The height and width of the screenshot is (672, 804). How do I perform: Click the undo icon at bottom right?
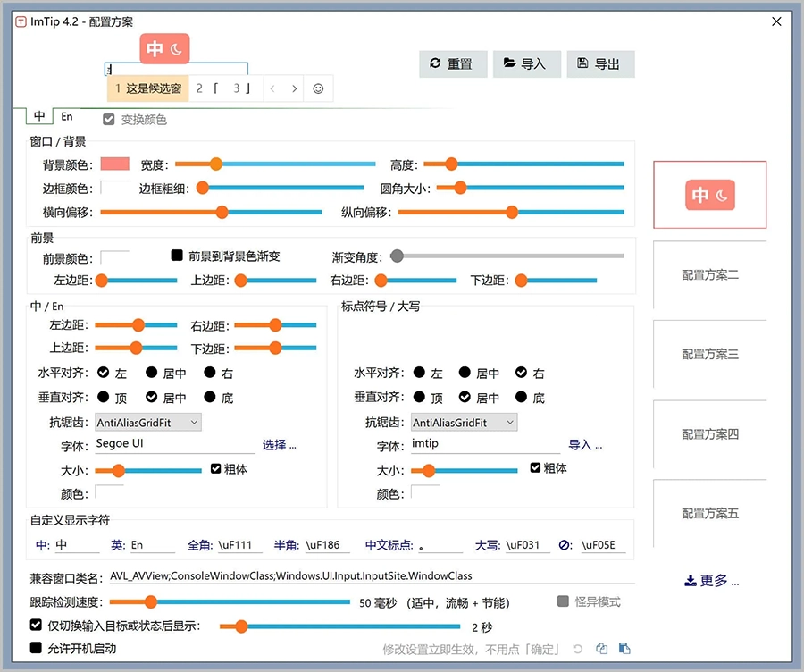pos(578,649)
